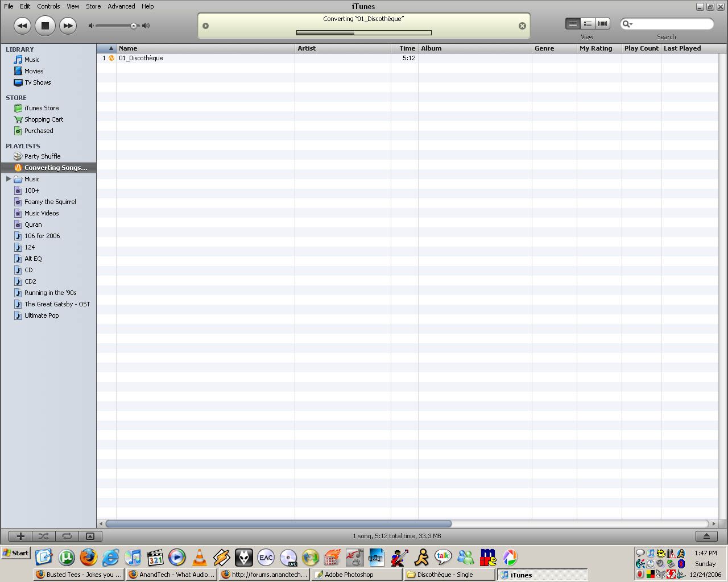Select the 01_Discothèque track row

click(x=407, y=58)
